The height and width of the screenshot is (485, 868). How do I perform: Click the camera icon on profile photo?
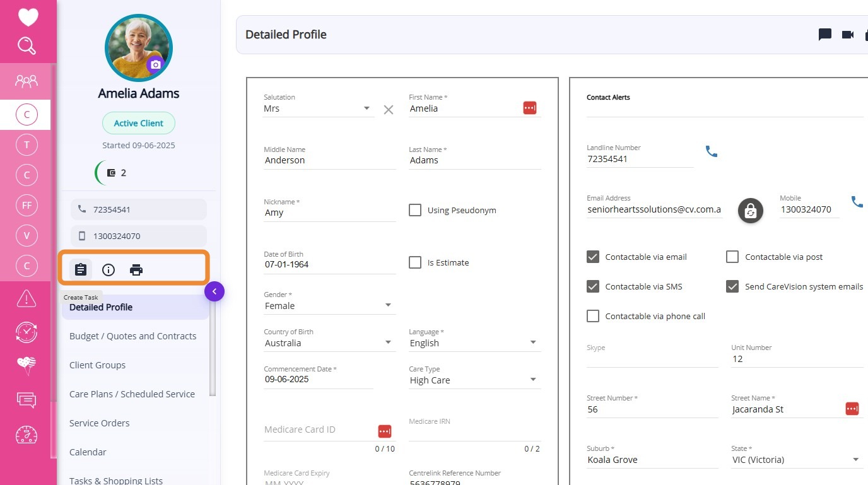pos(155,64)
